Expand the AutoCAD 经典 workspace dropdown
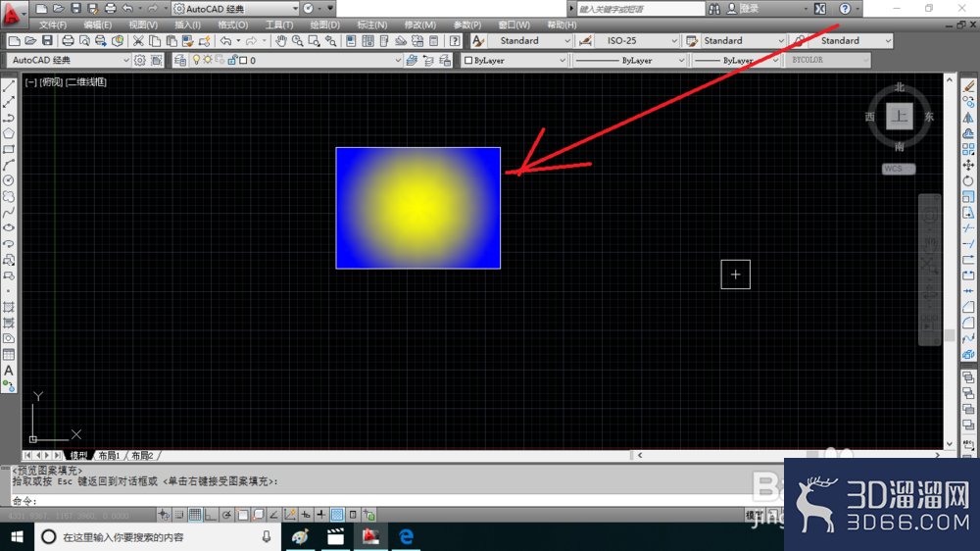The image size is (980, 551). (69, 61)
